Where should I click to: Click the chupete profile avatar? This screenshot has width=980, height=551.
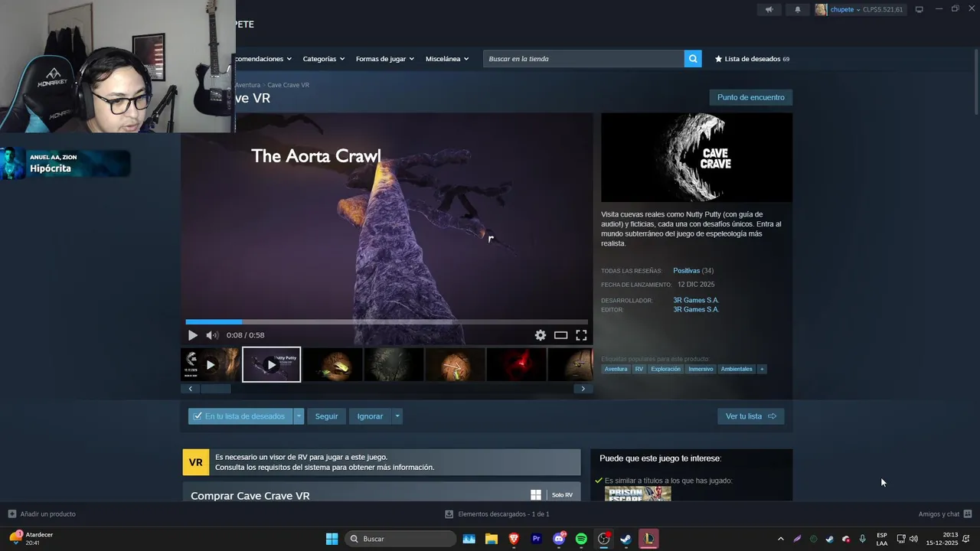[x=821, y=9]
